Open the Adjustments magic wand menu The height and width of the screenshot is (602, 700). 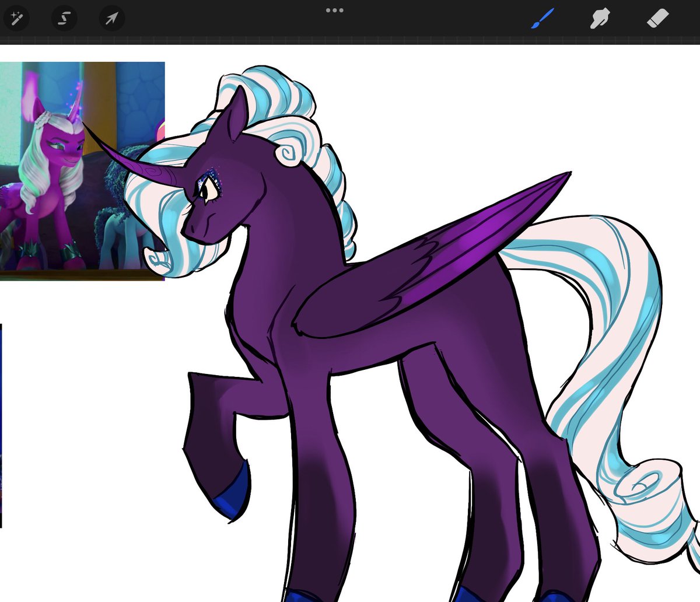click(16, 19)
